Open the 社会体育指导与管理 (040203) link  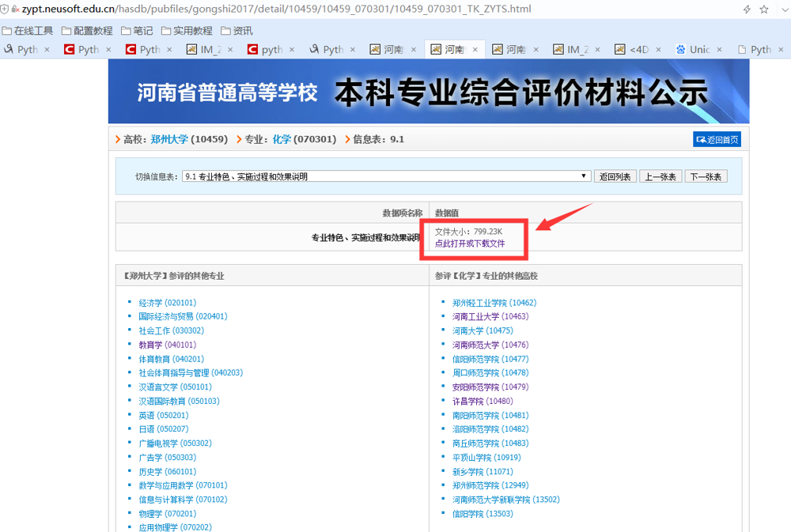(x=191, y=372)
